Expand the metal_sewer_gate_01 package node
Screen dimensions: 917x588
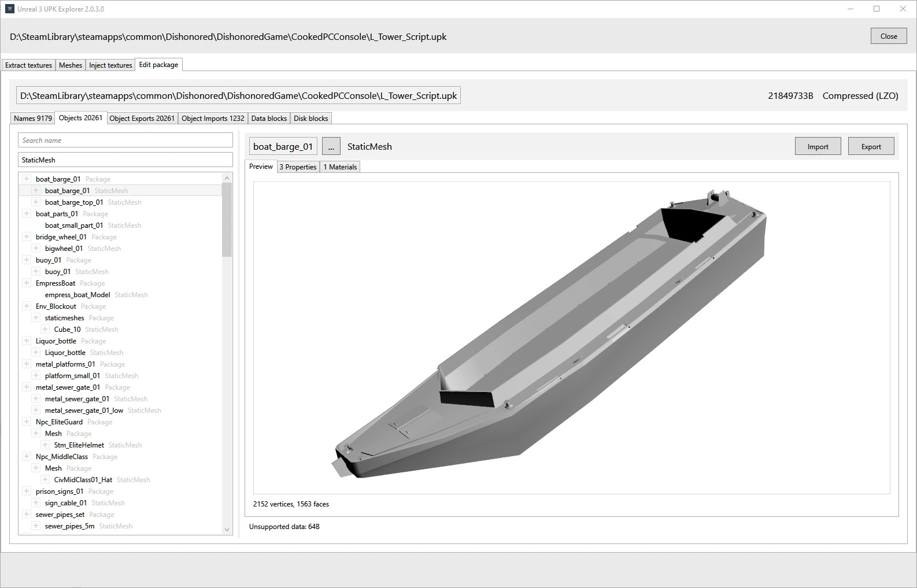tap(27, 387)
